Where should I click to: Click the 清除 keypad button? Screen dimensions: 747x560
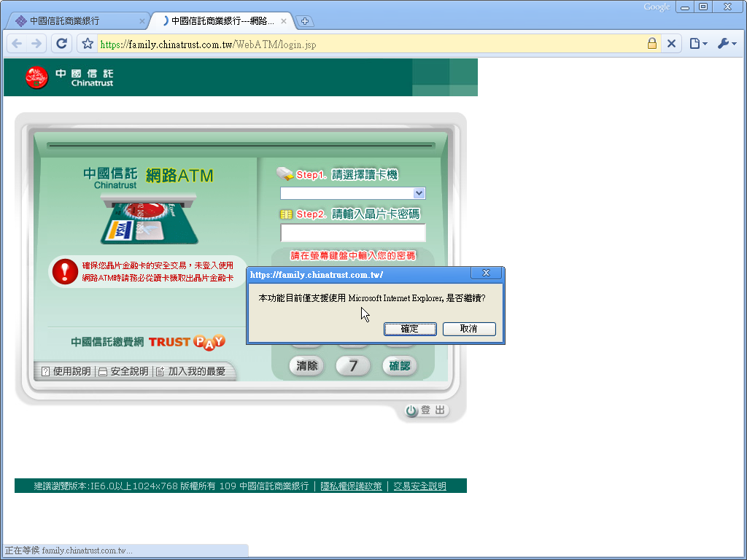[x=306, y=366]
